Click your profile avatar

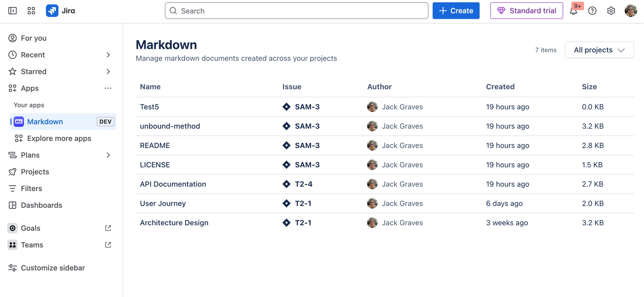pyautogui.click(x=631, y=10)
